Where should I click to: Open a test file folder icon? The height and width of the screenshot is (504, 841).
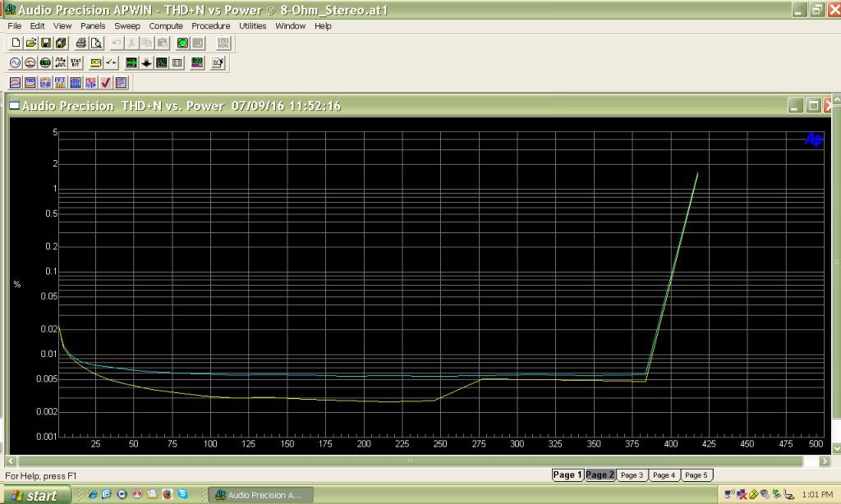click(31, 43)
